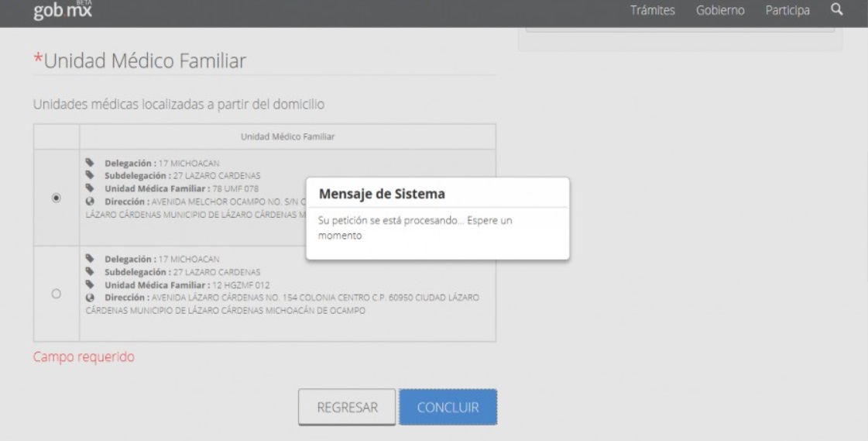Screen dimensions: 868x441
Task: Click the first row's Delegación tag icon
Action: coord(90,163)
